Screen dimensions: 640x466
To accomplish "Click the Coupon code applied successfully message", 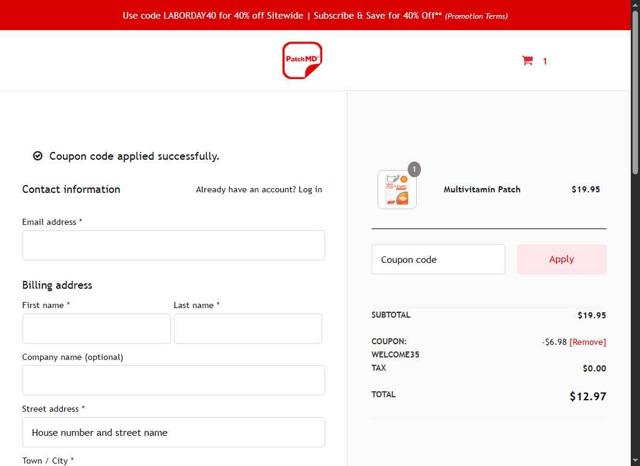I will tap(134, 156).
